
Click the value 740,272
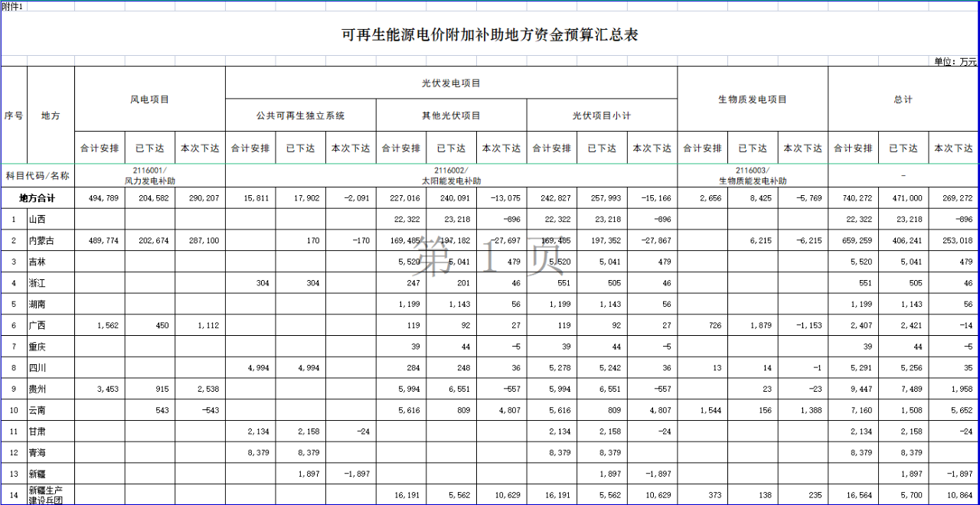(x=857, y=197)
